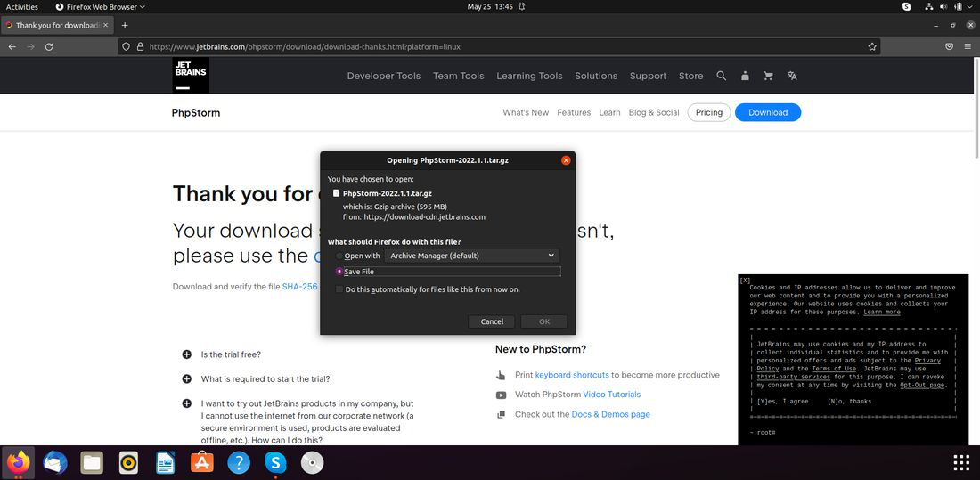980x480 pixels.
Task: Open the Features page link
Action: [x=574, y=112]
